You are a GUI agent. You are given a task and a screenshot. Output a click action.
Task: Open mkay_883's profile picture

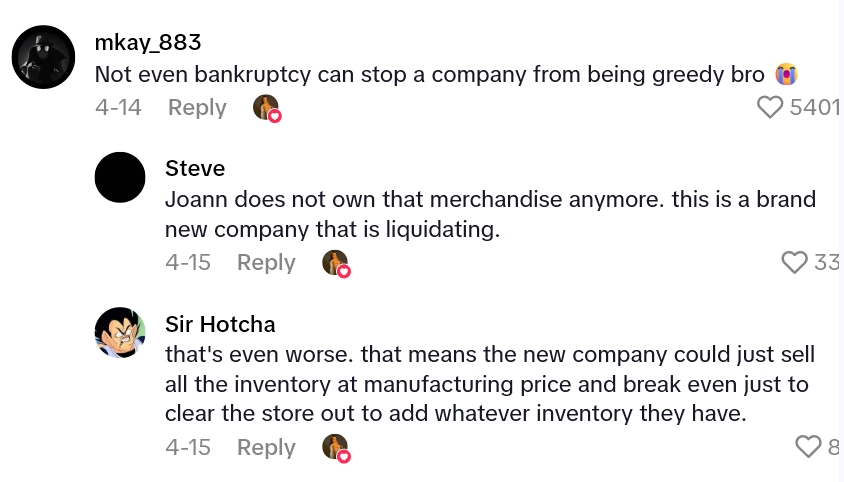click(x=43, y=57)
